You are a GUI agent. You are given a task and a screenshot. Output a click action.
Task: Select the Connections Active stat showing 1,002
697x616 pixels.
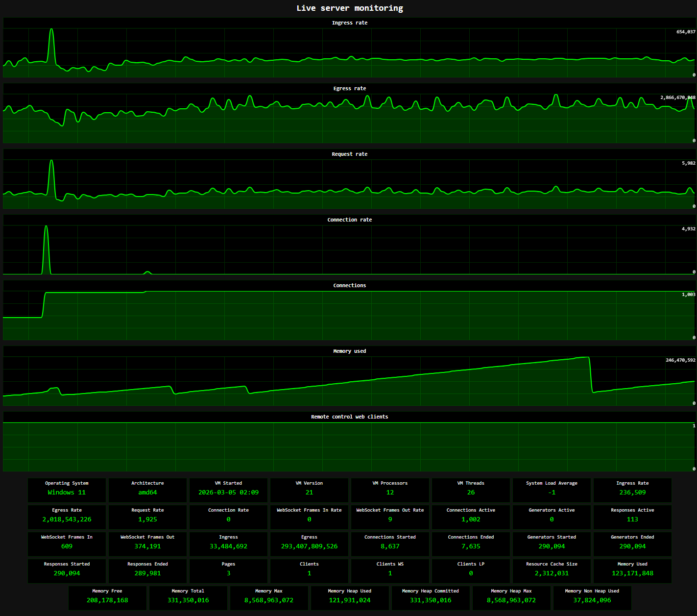click(471, 517)
